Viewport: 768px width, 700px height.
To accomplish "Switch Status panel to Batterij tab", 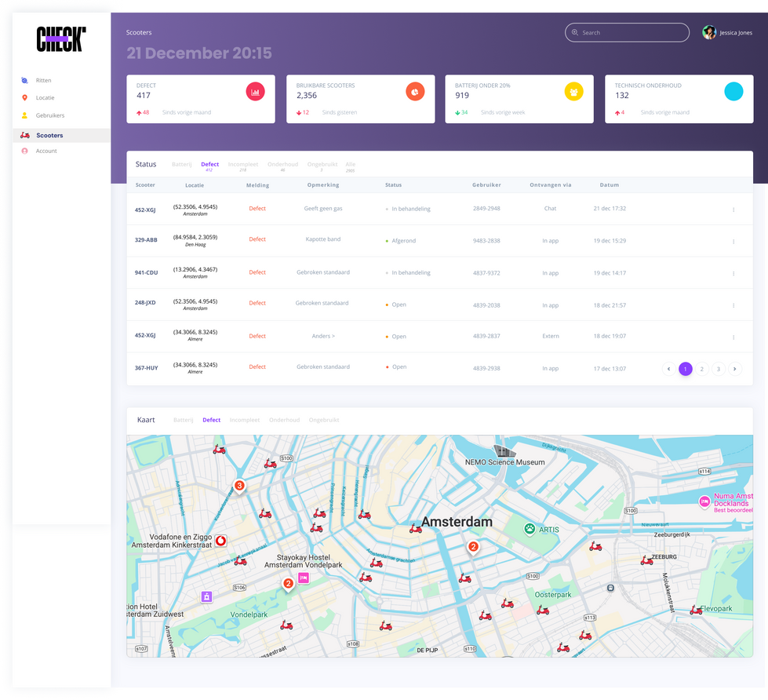I will click(182, 165).
